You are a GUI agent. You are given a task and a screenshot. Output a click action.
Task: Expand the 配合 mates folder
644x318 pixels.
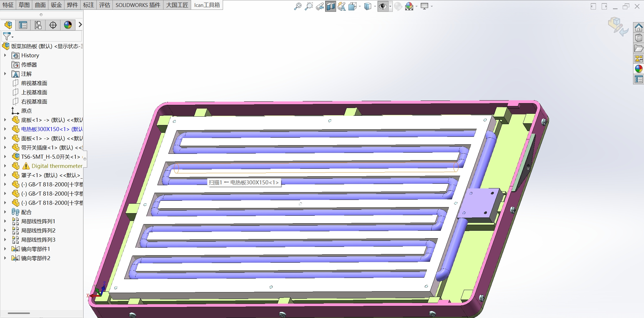(x=5, y=212)
